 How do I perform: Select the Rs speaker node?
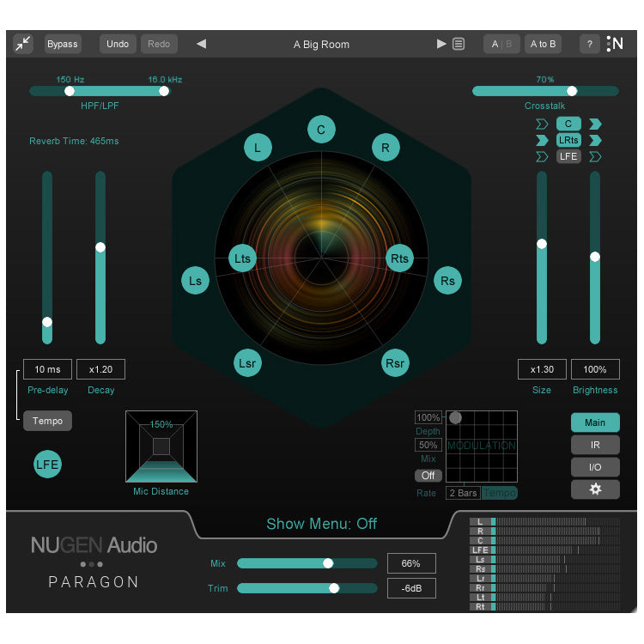click(x=447, y=281)
